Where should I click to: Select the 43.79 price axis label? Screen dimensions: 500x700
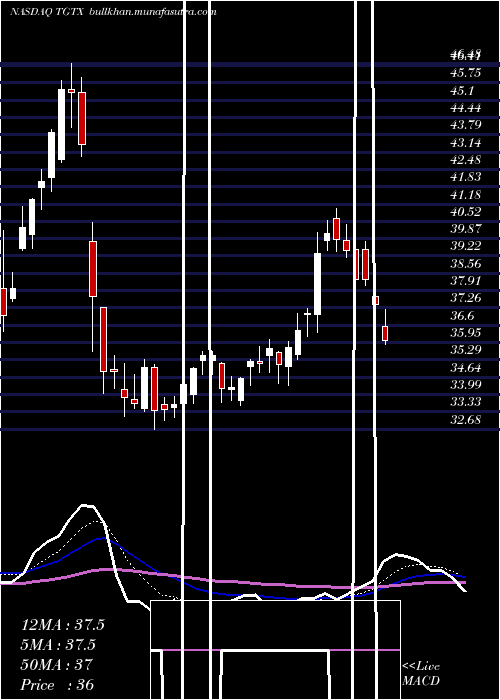[466, 125]
